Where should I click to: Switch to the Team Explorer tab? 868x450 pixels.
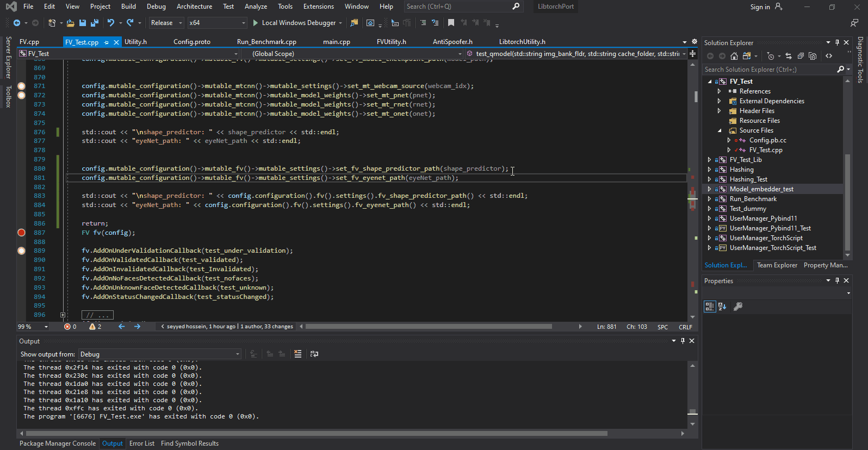point(777,265)
